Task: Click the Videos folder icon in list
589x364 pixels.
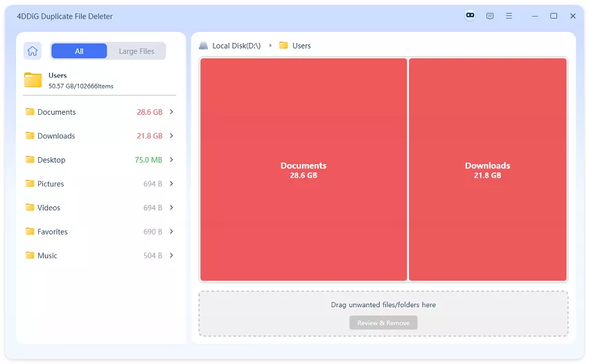Action: (x=30, y=207)
